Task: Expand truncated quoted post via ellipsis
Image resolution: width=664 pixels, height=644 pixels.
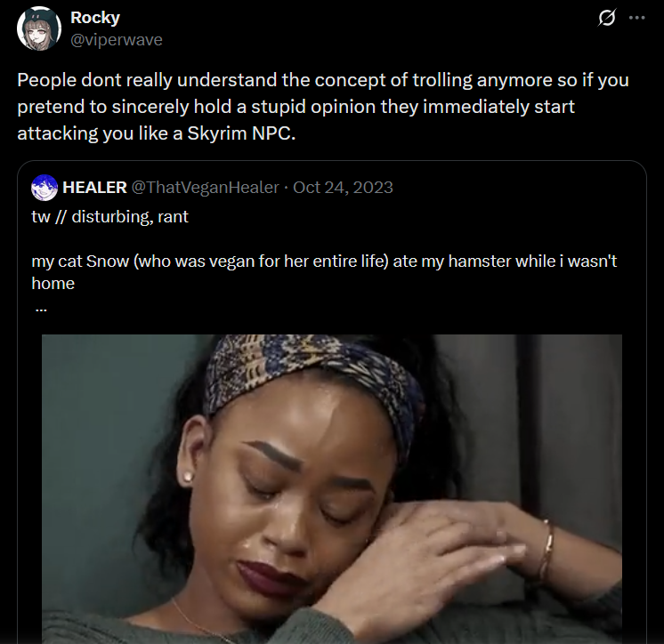Action: (41, 310)
